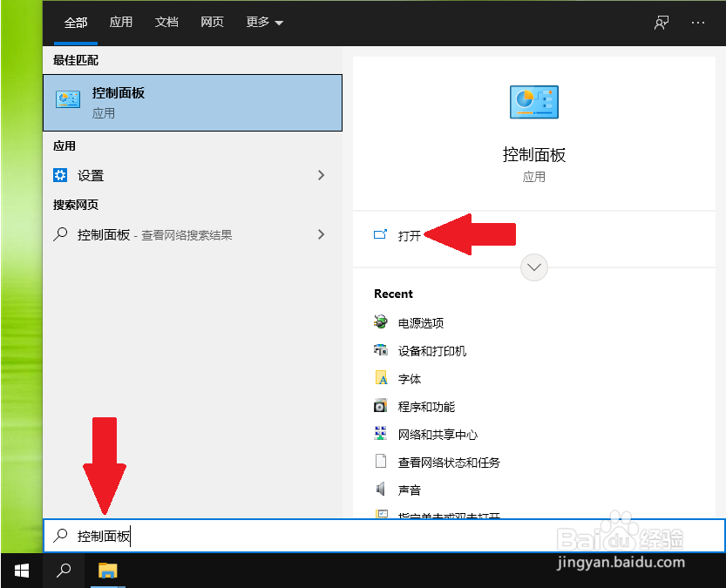Open recent item 查看网络状态和任务
Image resolution: width=726 pixels, height=588 pixels.
coord(449,463)
